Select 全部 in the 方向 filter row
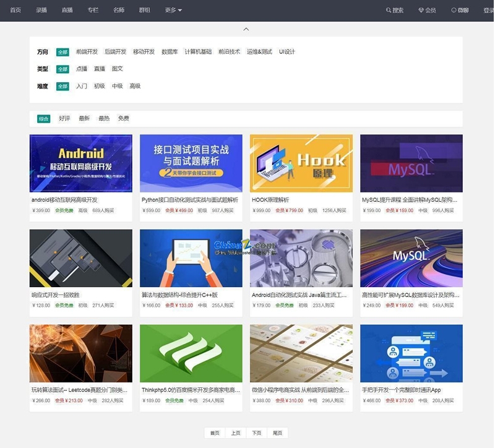Image resolution: width=495 pixels, height=448 pixels. 62,52
